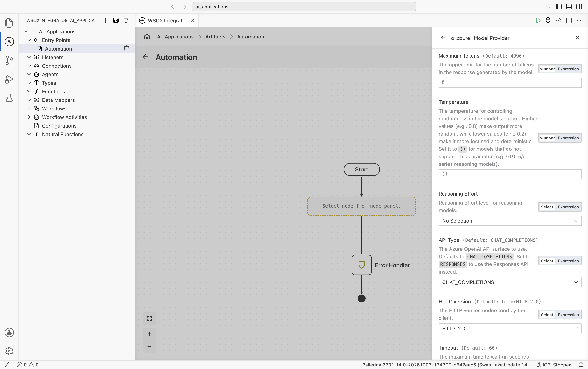Click ICP: Stopped in the status bar
The width and height of the screenshot is (588, 369).
tap(553, 365)
